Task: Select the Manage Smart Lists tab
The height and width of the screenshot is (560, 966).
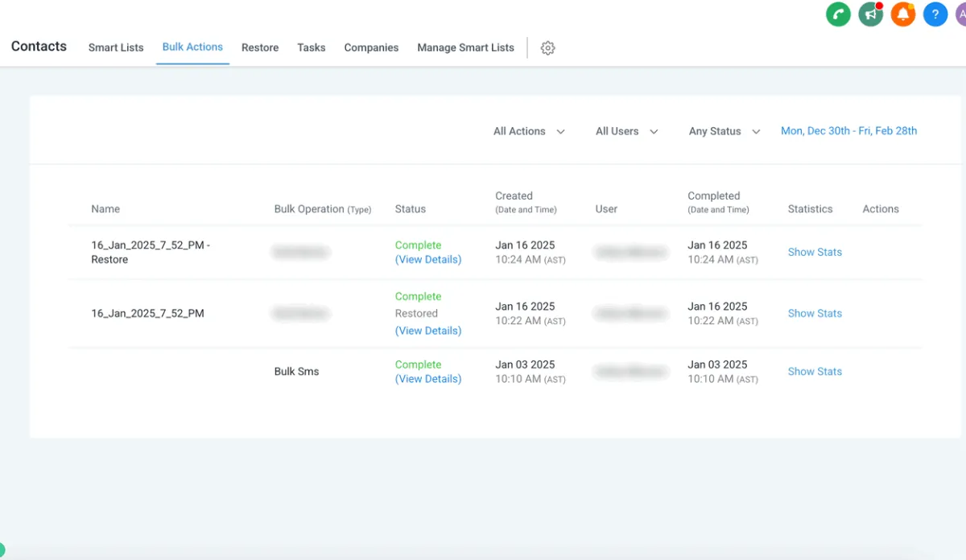Action: pos(465,47)
